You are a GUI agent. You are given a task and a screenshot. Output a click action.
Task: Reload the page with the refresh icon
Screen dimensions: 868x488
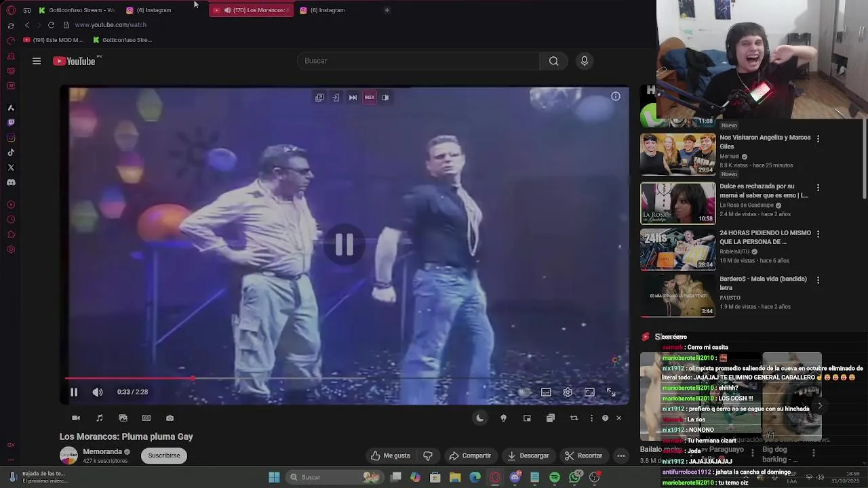tap(51, 25)
